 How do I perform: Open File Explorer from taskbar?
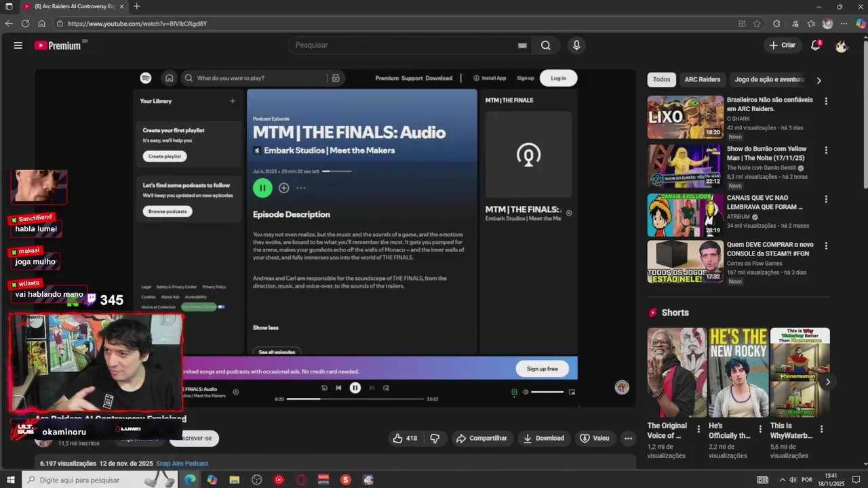click(x=234, y=480)
